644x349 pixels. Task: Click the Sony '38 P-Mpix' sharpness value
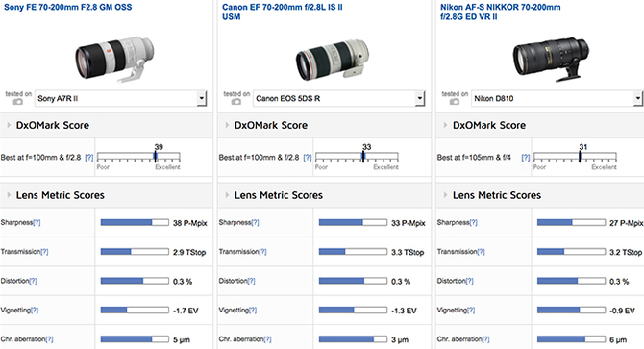point(189,223)
